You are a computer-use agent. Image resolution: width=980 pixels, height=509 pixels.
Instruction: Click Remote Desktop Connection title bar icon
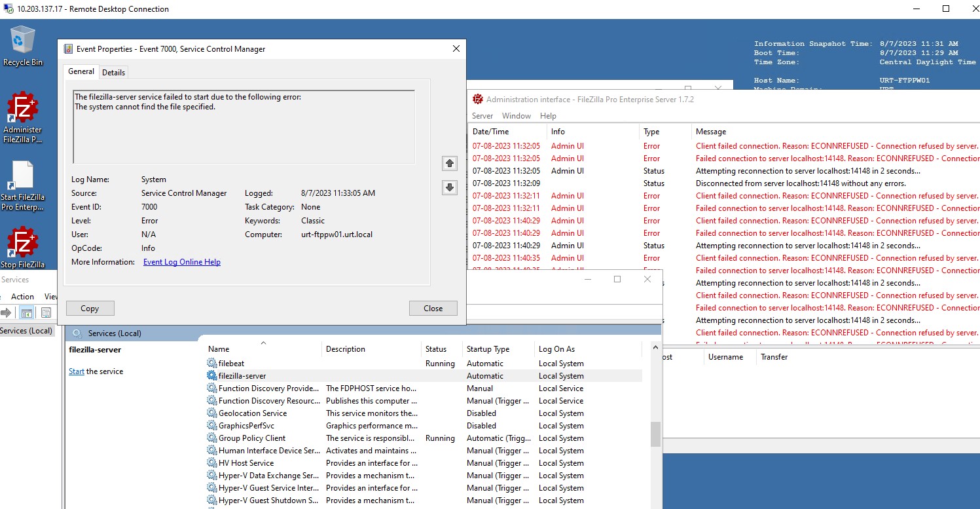tap(7, 9)
